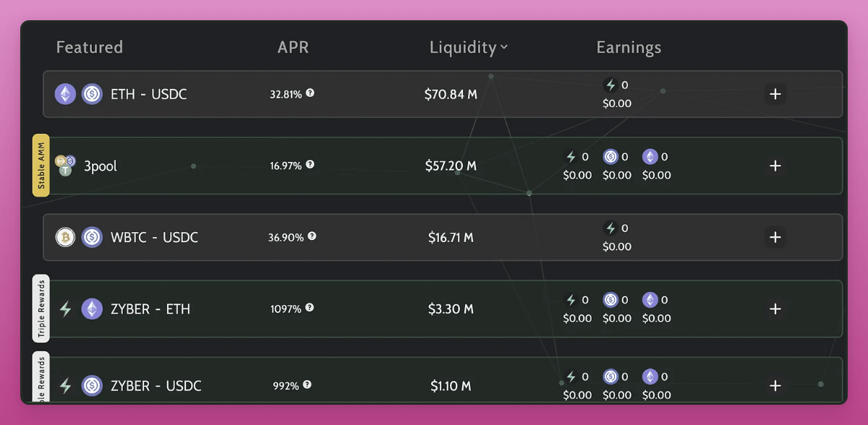Expand the 3pool row with plus button
This screenshot has height=425, width=868.
775,166
